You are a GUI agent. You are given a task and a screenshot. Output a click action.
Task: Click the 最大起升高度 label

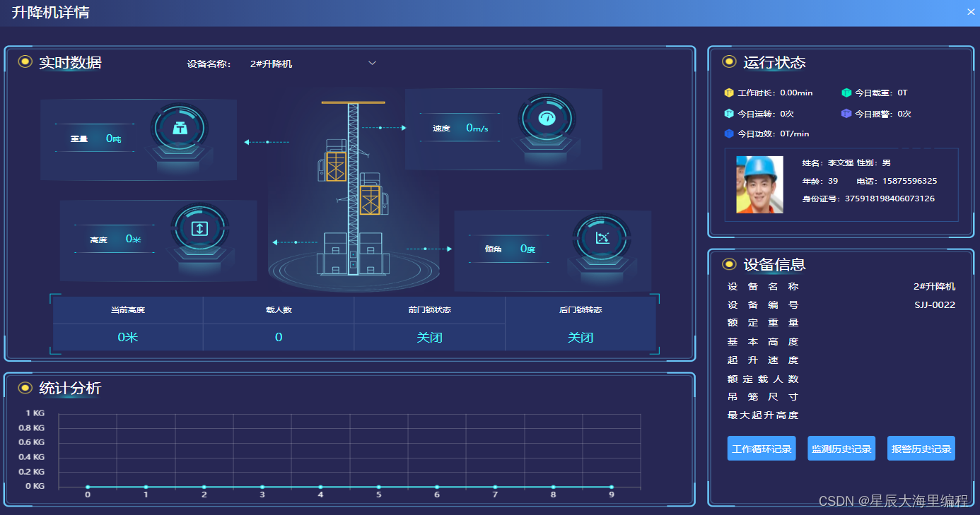(763, 415)
